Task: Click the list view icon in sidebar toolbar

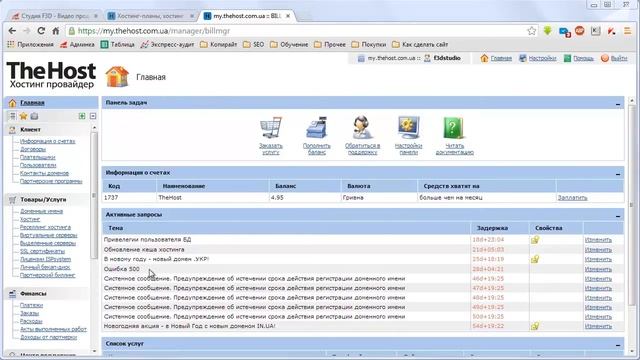Action: 13,116
